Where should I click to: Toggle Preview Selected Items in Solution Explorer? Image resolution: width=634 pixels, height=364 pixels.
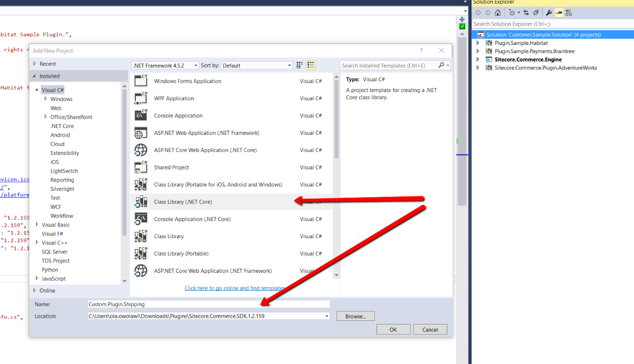[x=558, y=13]
